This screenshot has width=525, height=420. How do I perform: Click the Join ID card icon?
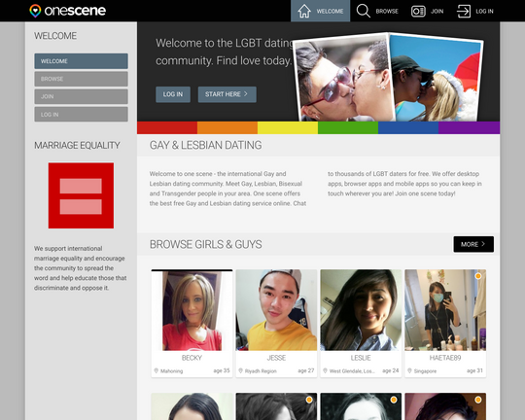click(418, 11)
